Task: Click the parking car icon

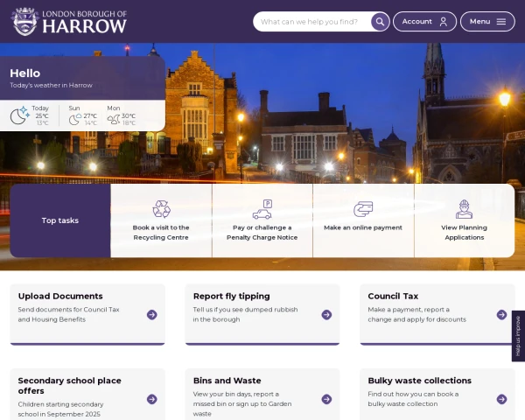Action: click(262, 209)
